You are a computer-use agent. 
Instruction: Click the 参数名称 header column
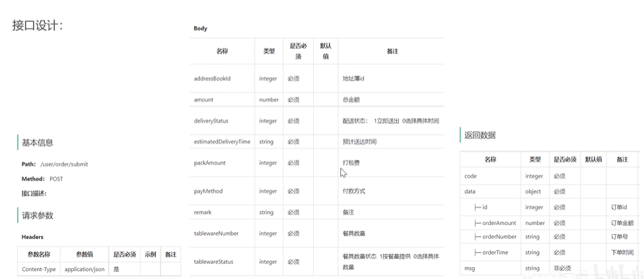[x=39, y=255]
